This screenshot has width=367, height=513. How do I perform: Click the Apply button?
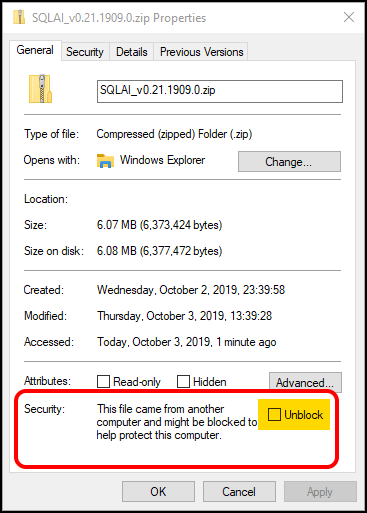[x=320, y=491]
